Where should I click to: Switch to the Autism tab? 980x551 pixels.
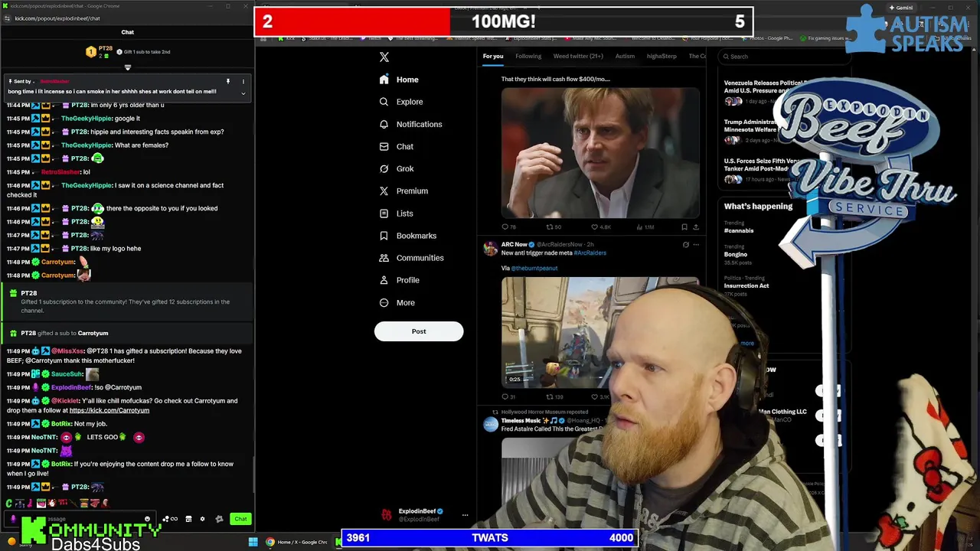625,56
